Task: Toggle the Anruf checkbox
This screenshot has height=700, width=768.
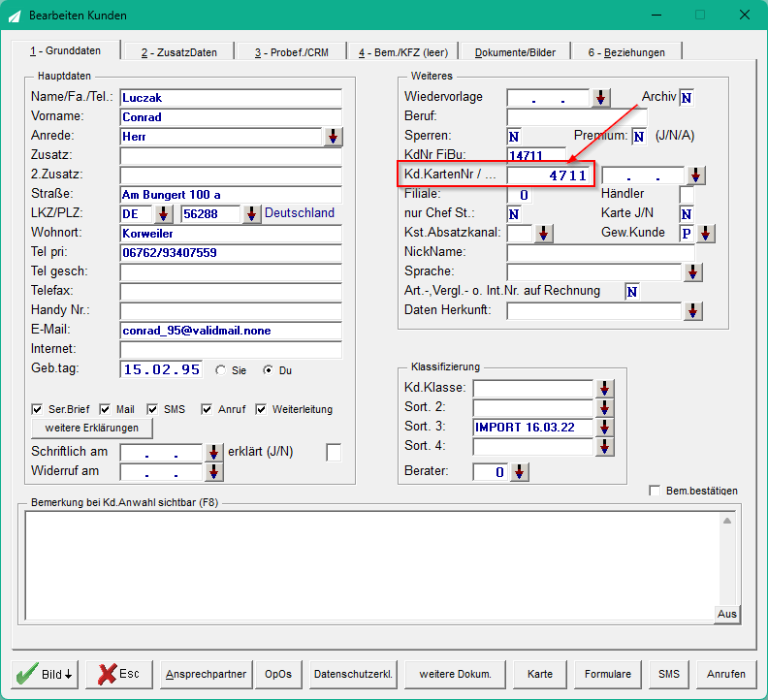Action: pos(207,409)
